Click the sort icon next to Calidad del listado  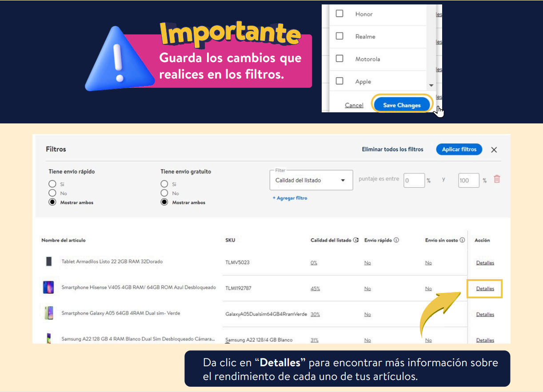tap(356, 240)
